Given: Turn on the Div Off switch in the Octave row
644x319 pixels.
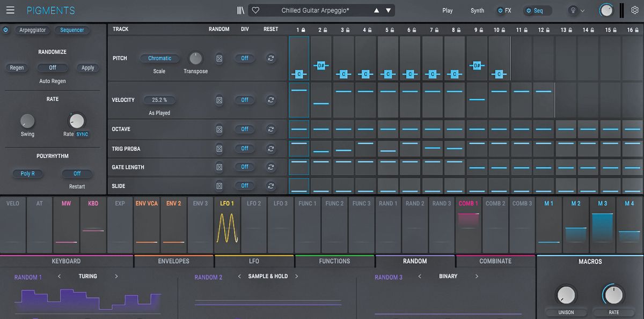Looking at the screenshot, I should point(245,129).
